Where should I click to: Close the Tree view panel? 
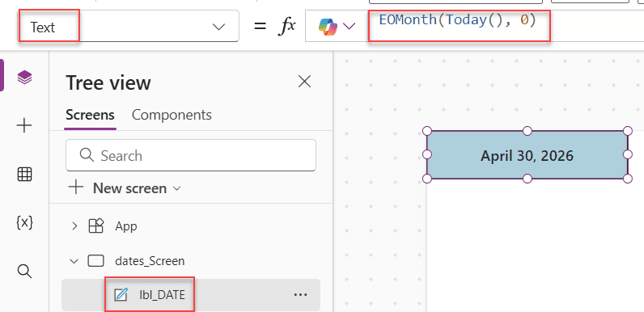[304, 82]
